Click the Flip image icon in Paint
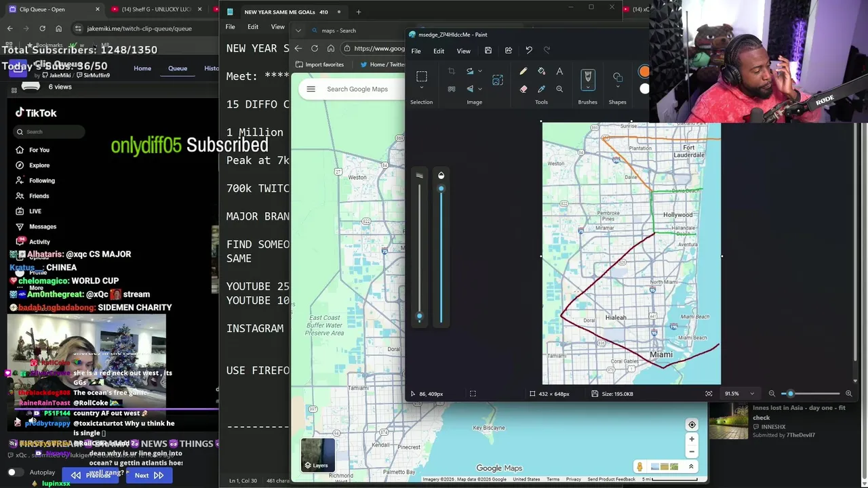The width and height of the screenshot is (868, 488). pyautogui.click(x=469, y=89)
